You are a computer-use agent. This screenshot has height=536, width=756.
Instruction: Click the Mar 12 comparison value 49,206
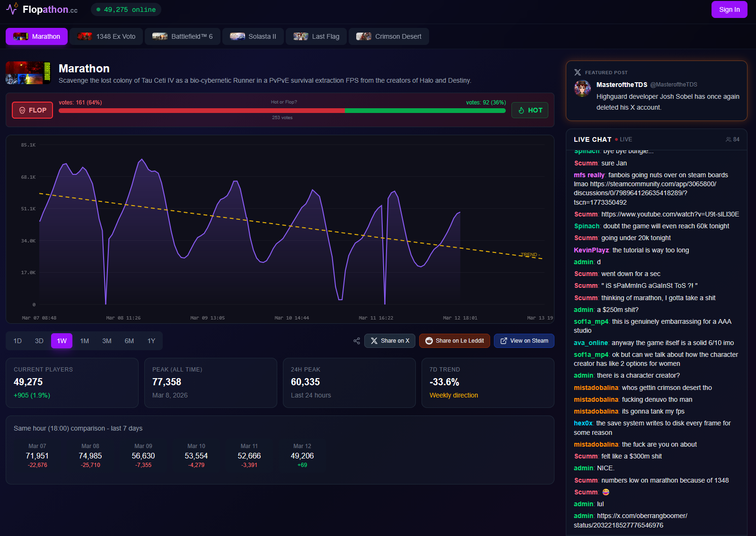coord(302,456)
